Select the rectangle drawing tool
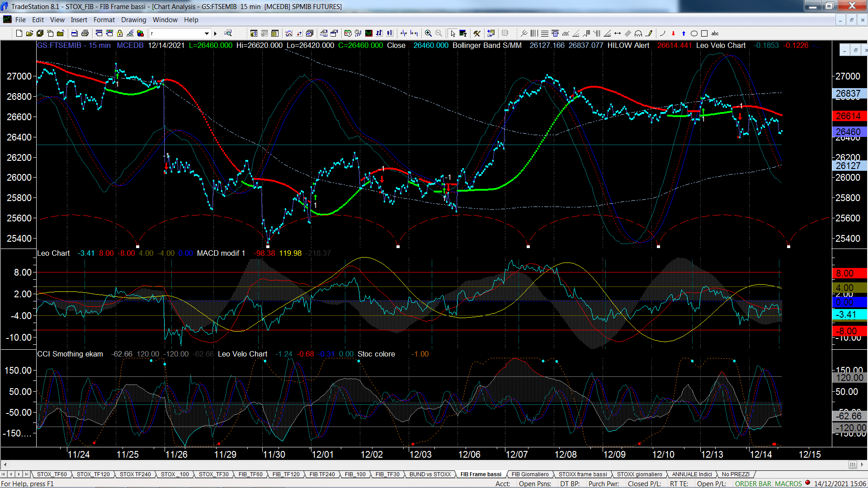 pyautogui.click(x=704, y=33)
